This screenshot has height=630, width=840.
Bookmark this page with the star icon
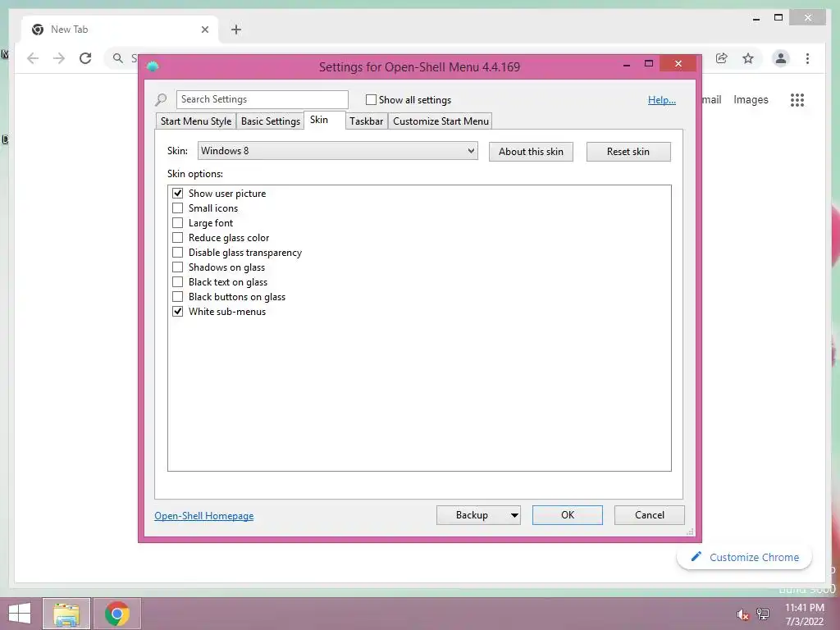click(x=748, y=58)
